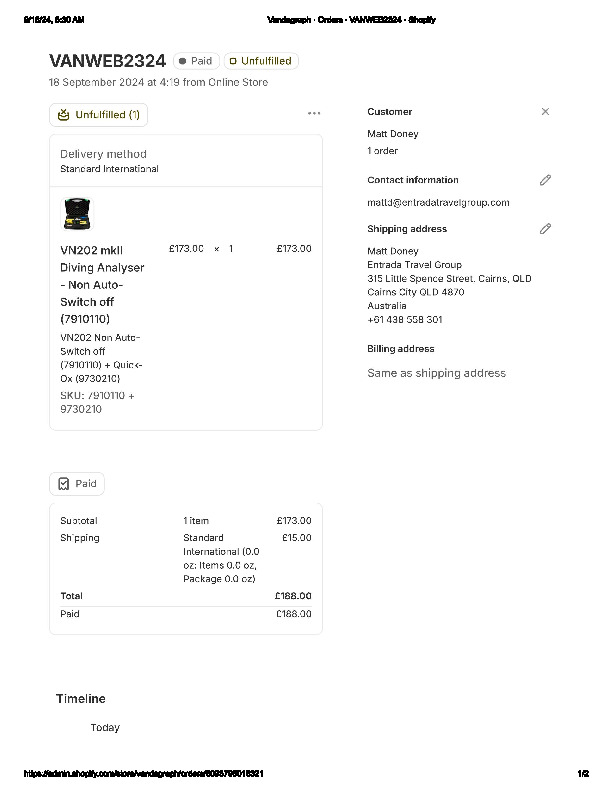This screenshot has width=612, height=792.
Task: Click the Total £188.00 amount
Action: pos(293,596)
